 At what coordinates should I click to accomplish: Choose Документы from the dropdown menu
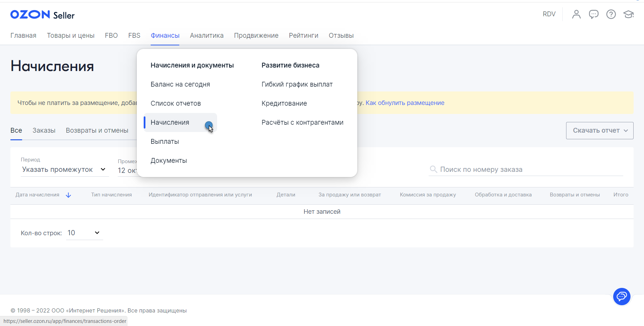point(169,160)
